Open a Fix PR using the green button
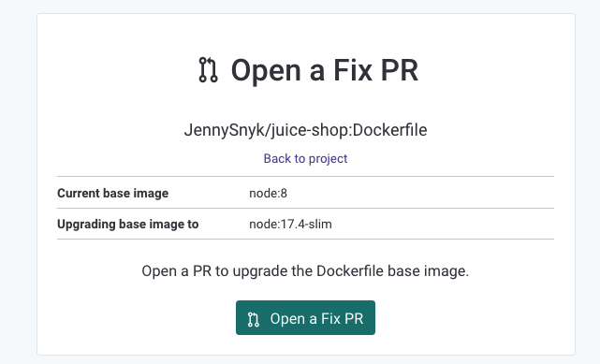The height and width of the screenshot is (364, 600). (x=305, y=318)
